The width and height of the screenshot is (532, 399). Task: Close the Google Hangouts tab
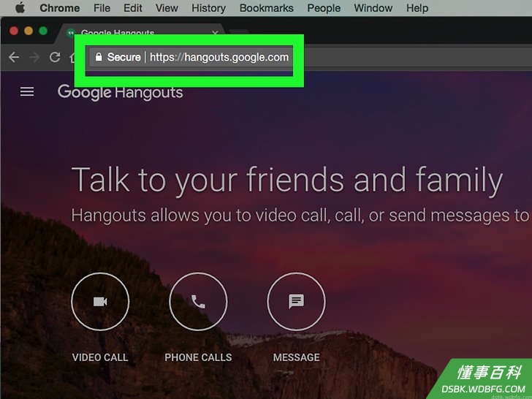(215, 33)
